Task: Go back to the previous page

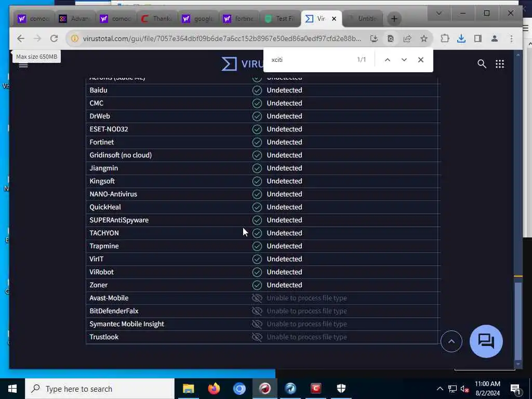Action: click(x=21, y=38)
